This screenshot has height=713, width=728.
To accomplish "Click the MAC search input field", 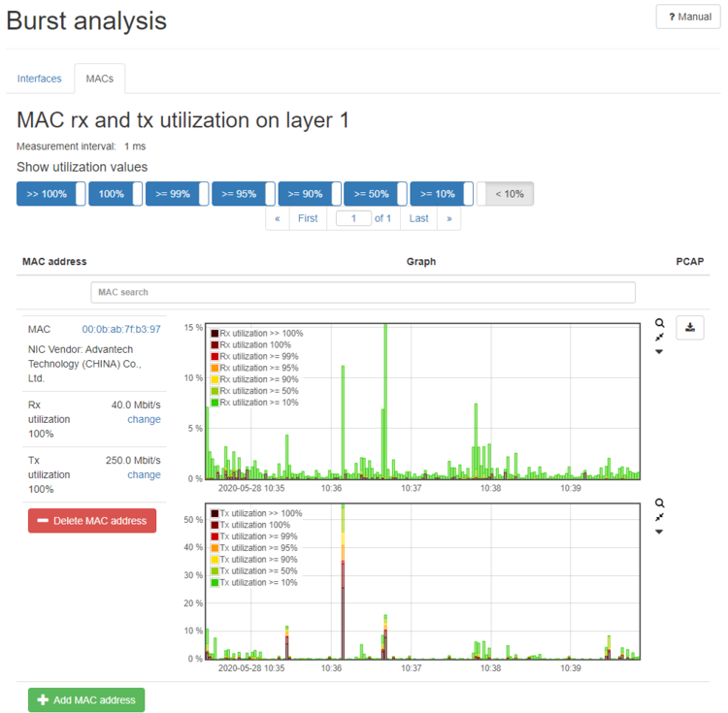I will [363, 292].
